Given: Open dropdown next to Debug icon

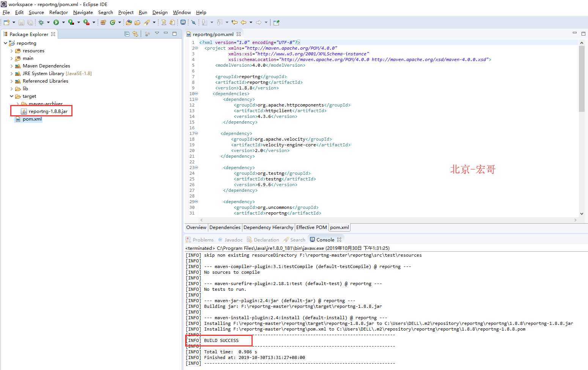Looking at the screenshot, I should click(x=48, y=22).
